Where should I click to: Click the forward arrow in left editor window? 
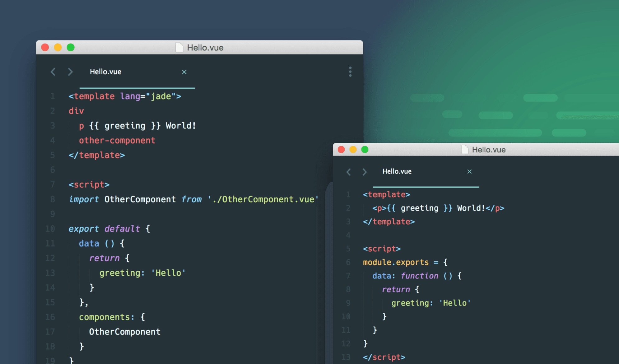(x=70, y=72)
